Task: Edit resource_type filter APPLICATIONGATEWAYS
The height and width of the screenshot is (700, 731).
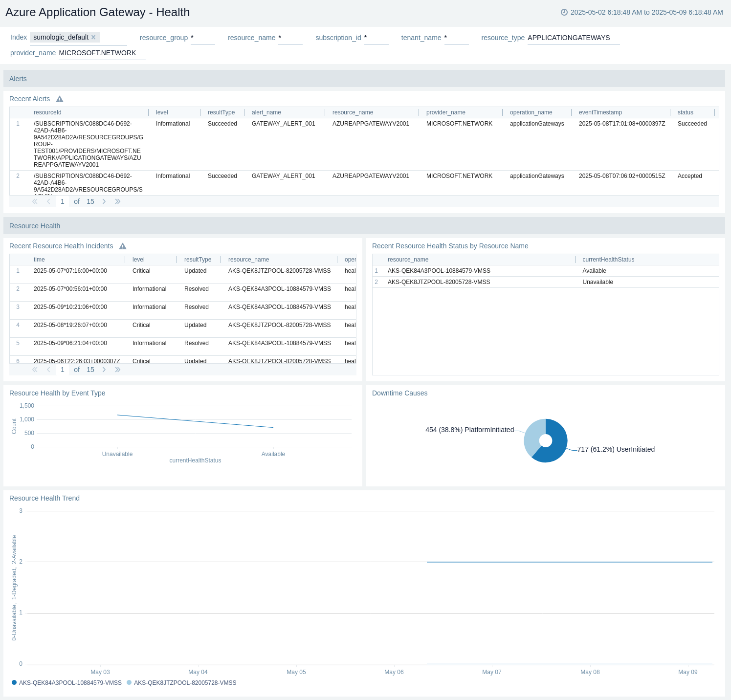Action: (x=573, y=38)
